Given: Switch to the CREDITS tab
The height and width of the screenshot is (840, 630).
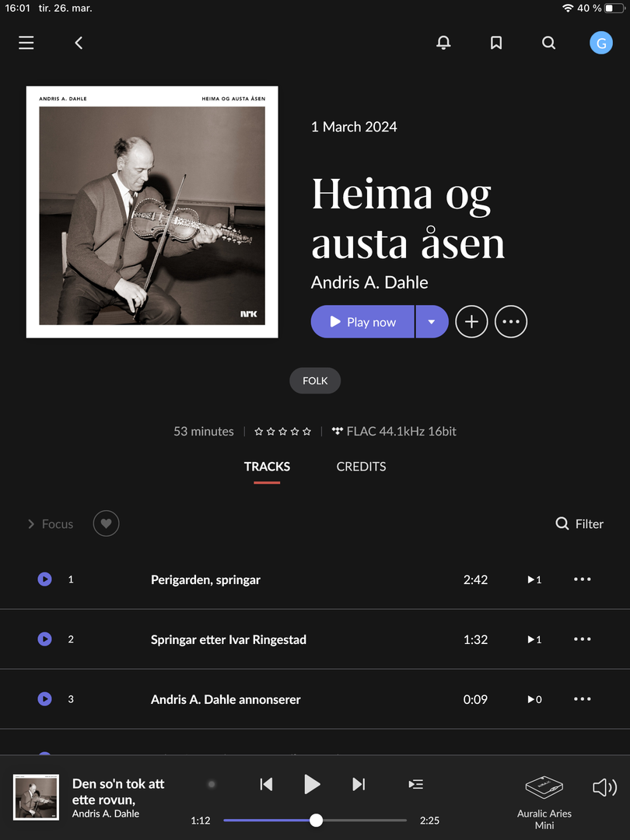Looking at the screenshot, I should pyautogui.click(x=361, y=467).
